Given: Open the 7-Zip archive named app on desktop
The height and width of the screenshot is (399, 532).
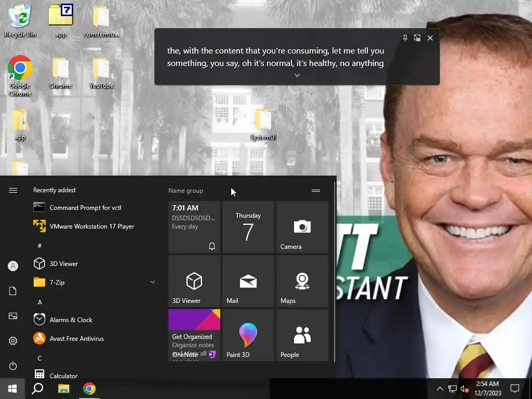Looking at the screenshot, I should tap(61, 20).
